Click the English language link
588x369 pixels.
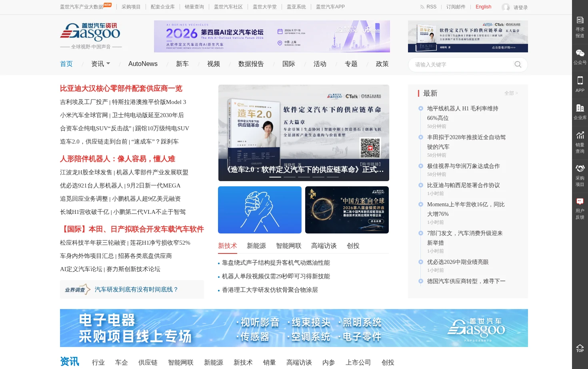[x=483, y=7]
